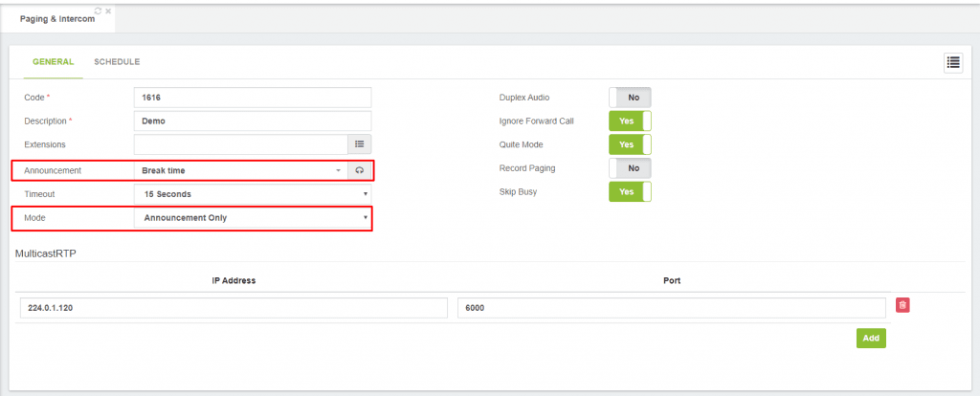Play the announcement with headphone icon
The height and width of the screenshot is (396, 980).
[360, 170]
